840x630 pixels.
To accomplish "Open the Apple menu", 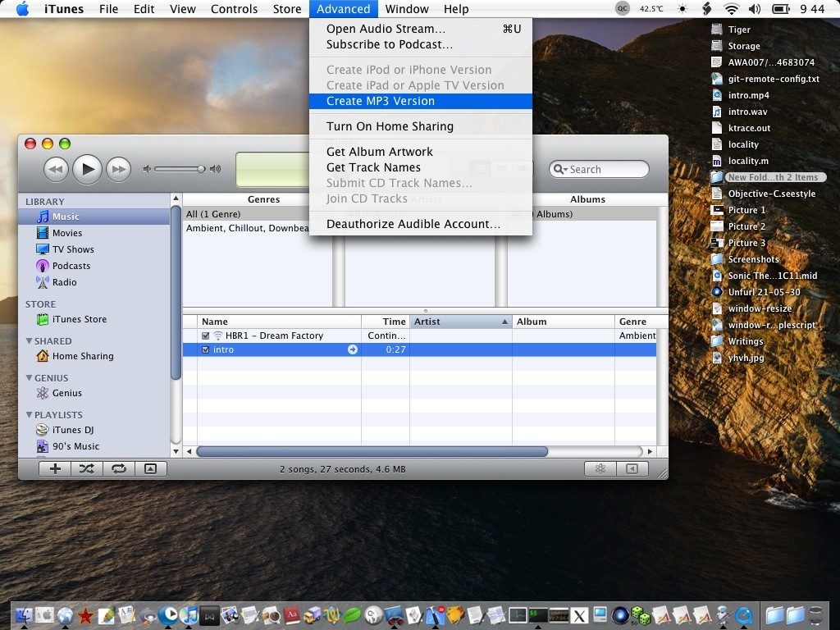I will [x=22, y=9].
